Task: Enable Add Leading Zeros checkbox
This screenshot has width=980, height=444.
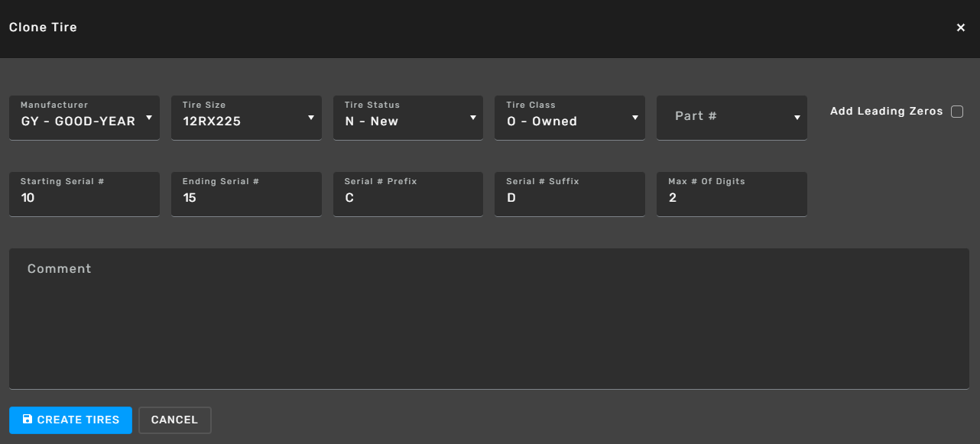Action: pyautogui.click(x=957, y=112)
